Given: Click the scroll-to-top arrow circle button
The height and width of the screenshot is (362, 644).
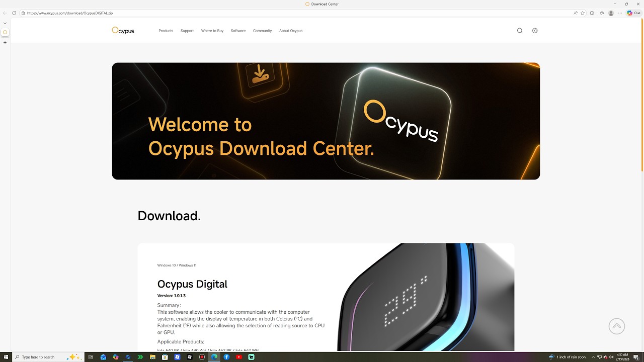Looking at the screenshot, I should point(617,326).
